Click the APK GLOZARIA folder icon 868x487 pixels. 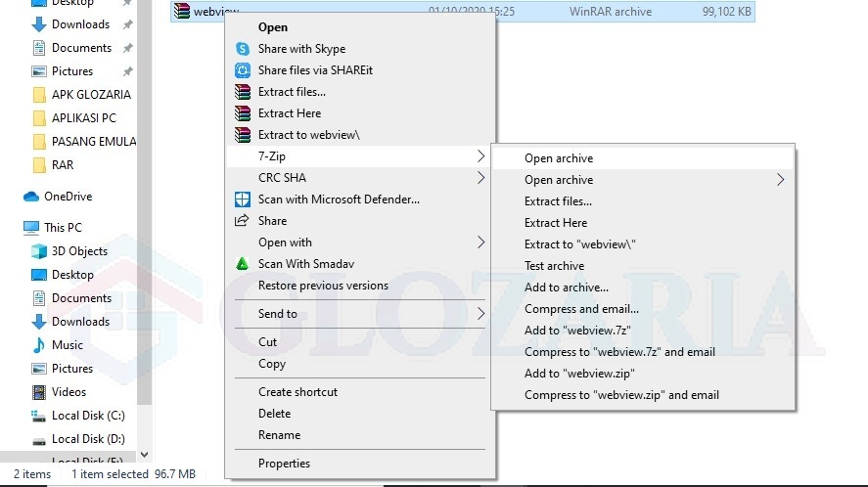39,95
